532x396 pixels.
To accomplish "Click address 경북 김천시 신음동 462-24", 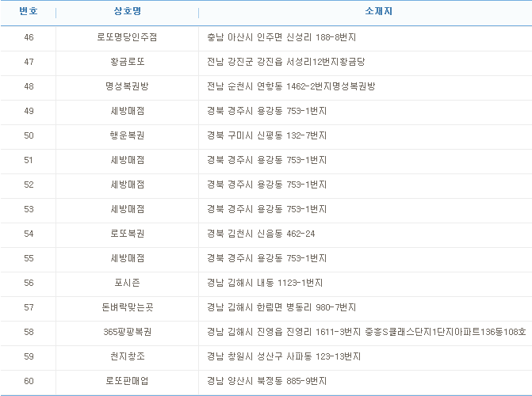I will (261, 234).
